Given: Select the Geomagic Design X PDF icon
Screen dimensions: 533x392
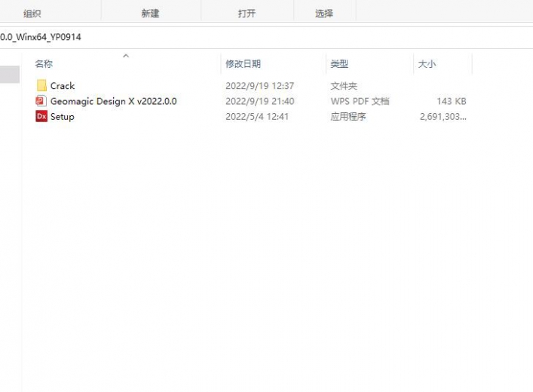Looking at the screenshot, I should coord(41,101).
